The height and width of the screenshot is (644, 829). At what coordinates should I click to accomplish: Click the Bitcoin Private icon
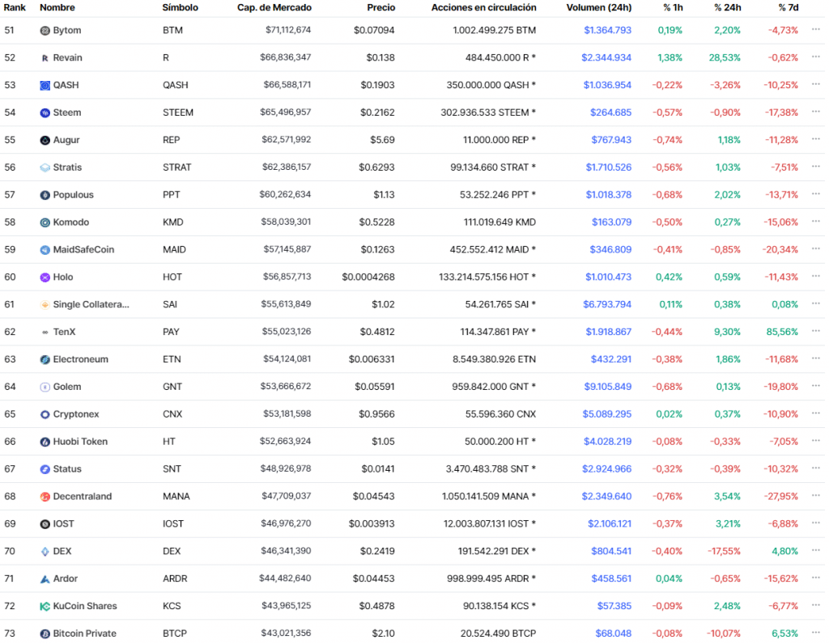[x=45, y=634]
